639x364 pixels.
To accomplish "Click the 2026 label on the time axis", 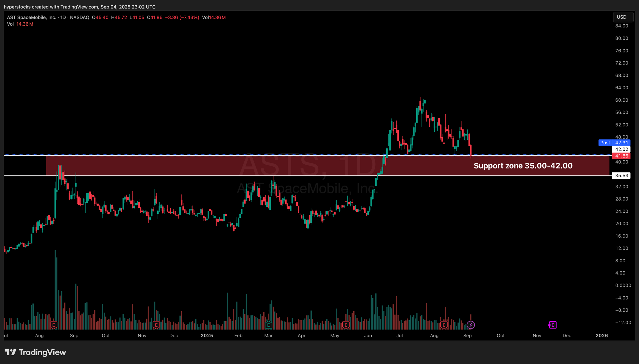I will pos(602,336).
